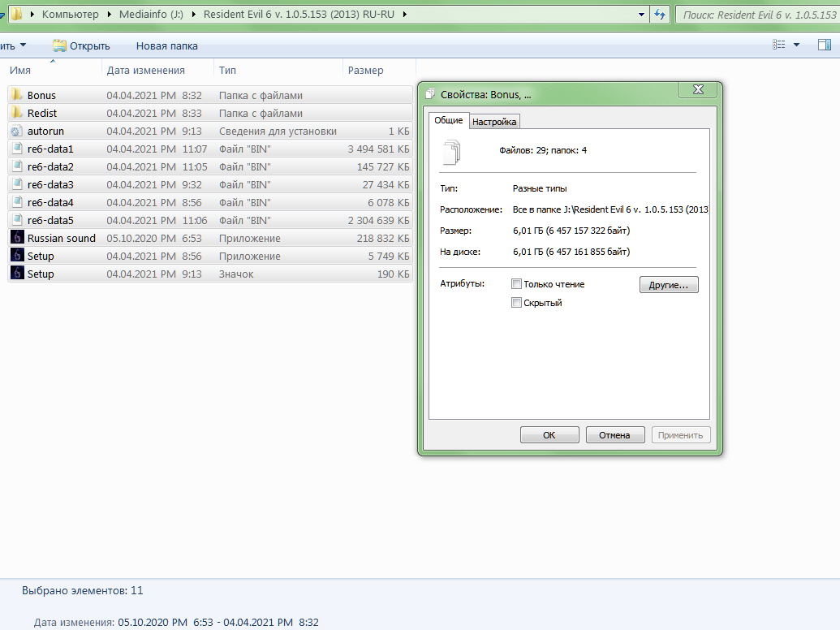The width and height of the screenshot is (840, 630).
Task: Click size value 2 304 639 КБ
Action: (x=378, y=220)
